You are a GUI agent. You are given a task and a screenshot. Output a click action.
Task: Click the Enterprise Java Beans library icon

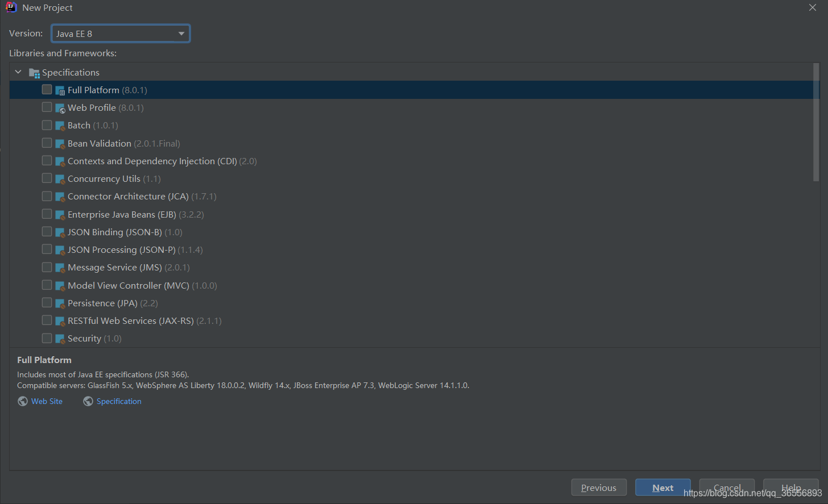(x=60, y=215)
